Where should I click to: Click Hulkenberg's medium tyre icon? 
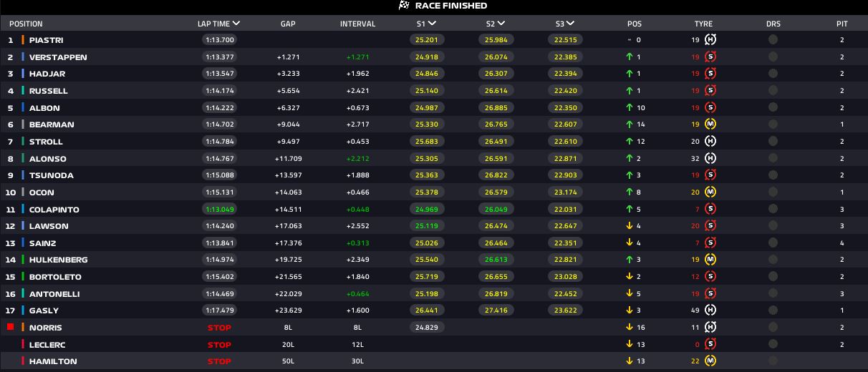point(710,260)
